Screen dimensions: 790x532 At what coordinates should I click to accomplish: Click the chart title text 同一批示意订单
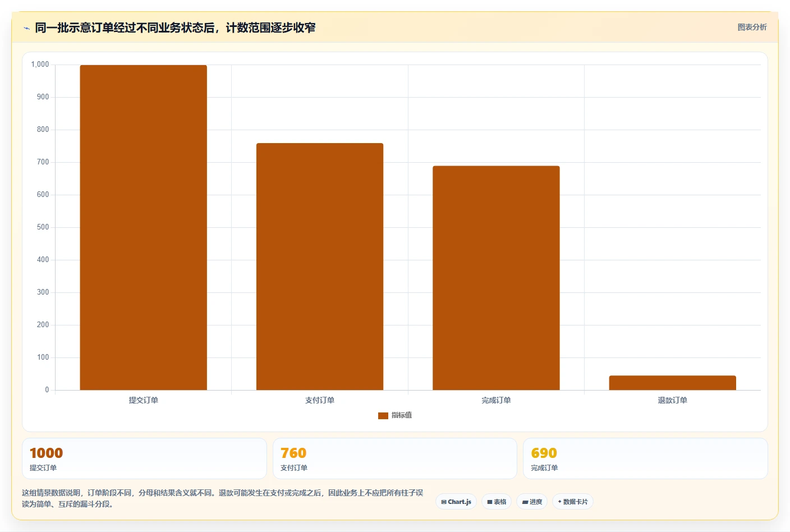pyautogui.click(x=74, y=27)
